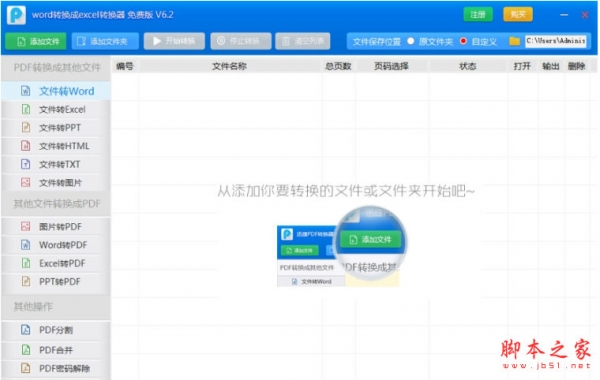This screenshot has width=600, height=380.
Task: Close the converter window
Action: [585, 15]
